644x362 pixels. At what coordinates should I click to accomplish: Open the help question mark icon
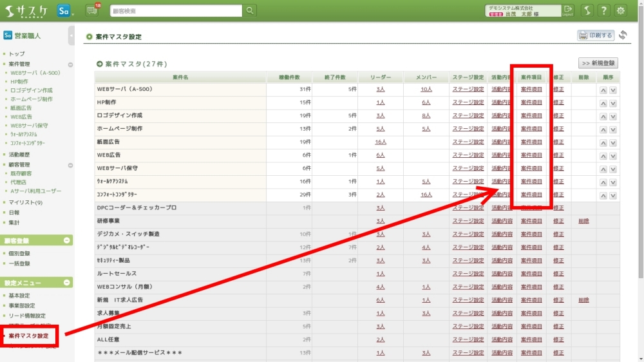point(603,10)
